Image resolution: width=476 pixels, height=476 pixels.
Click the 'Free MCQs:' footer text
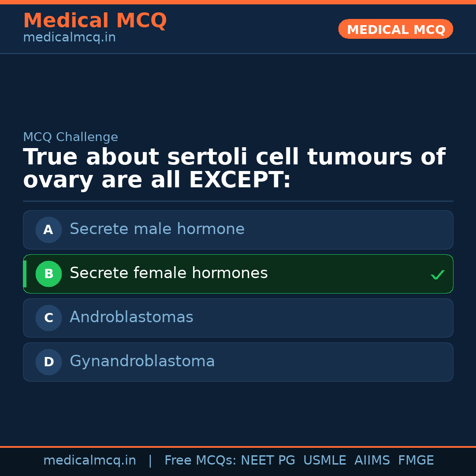pos(200,461)
